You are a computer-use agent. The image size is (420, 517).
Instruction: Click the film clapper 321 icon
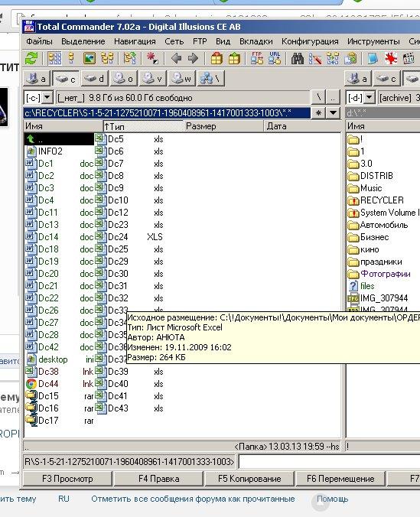(x=409, y=59)
